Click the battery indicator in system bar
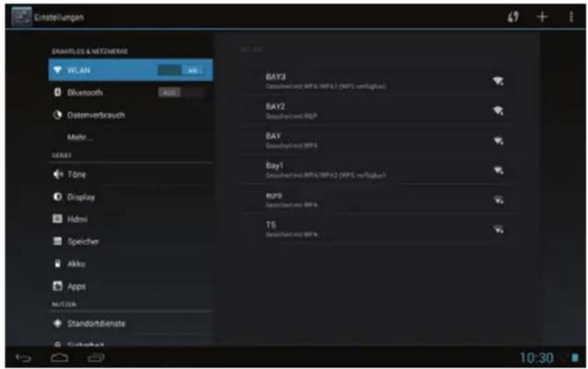The height and width of the screenshot is (369, 588). tap(574, 358)
